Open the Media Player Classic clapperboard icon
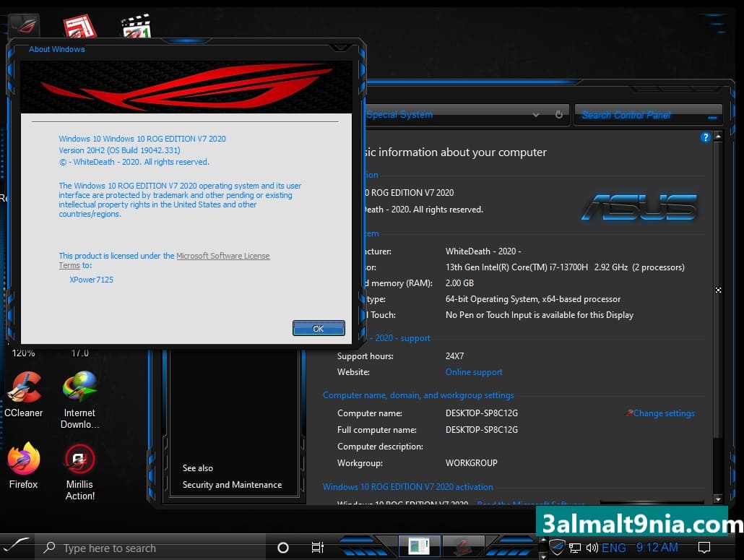This screenshot has width=744, height=560. click(137, 26)
